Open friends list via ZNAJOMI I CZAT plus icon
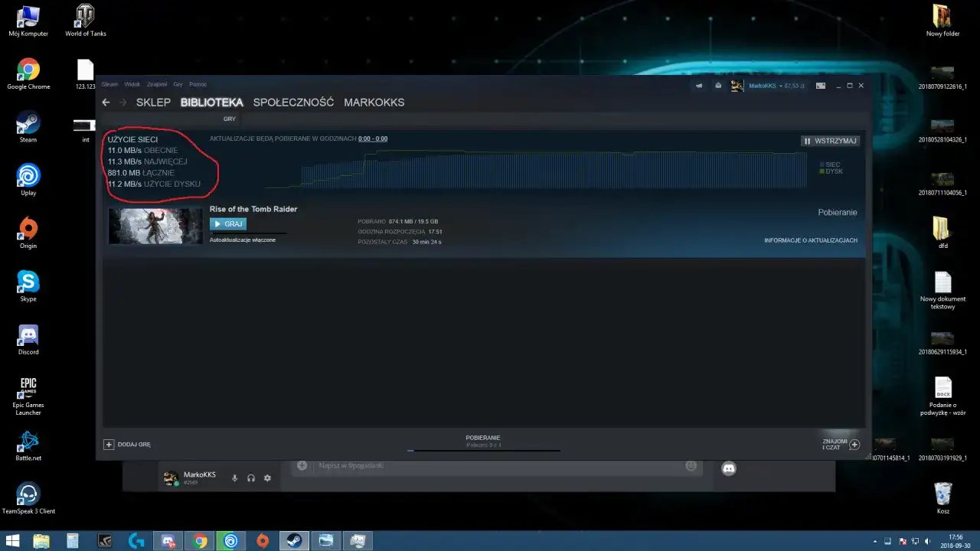 click(x=854, y=444)
